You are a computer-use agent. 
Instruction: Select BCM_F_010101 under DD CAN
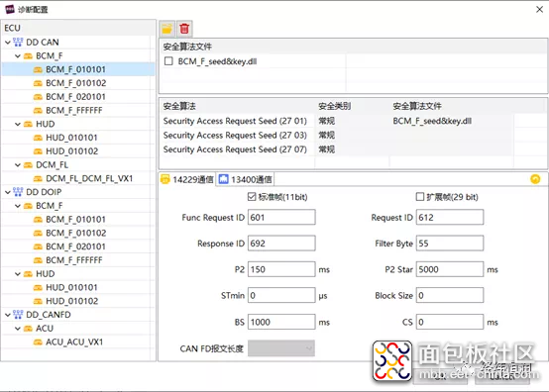tap(75, 69)
